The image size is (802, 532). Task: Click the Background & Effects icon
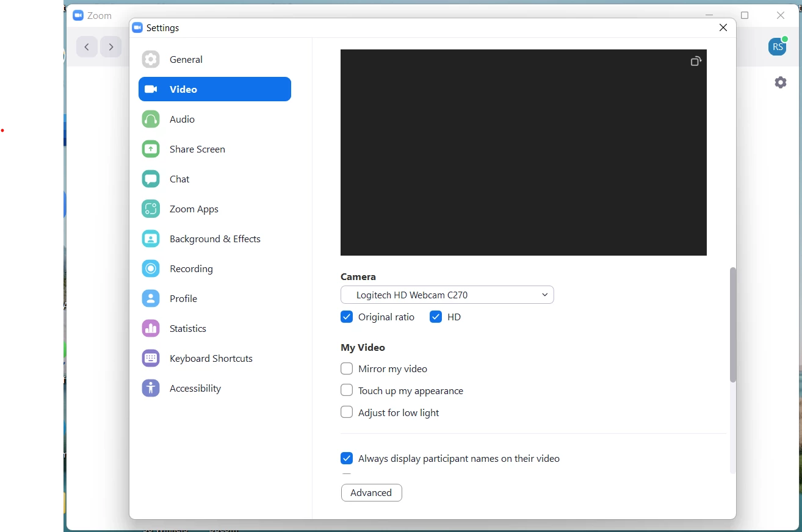(151, 239)
